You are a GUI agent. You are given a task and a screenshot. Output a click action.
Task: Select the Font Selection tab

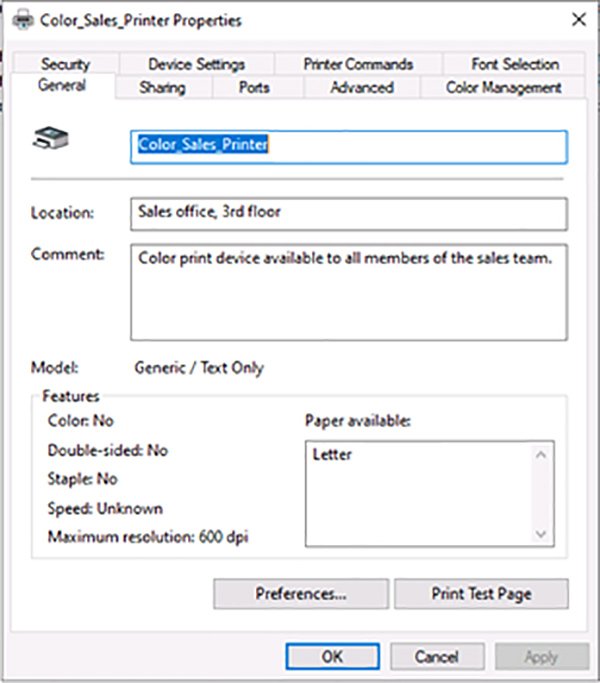515,64
